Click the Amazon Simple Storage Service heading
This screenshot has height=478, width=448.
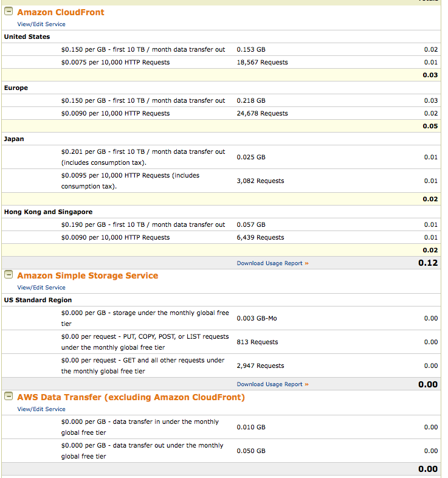(88, 275)
